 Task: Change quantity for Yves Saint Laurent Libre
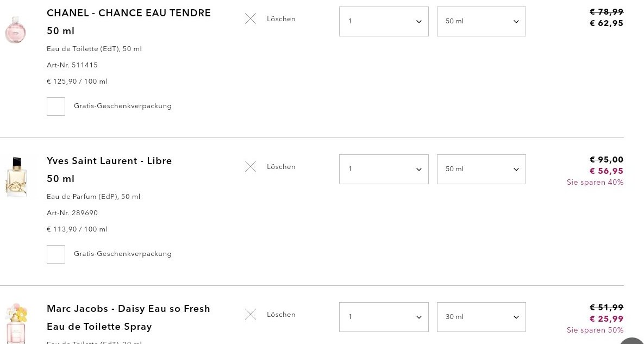(384, 169)
